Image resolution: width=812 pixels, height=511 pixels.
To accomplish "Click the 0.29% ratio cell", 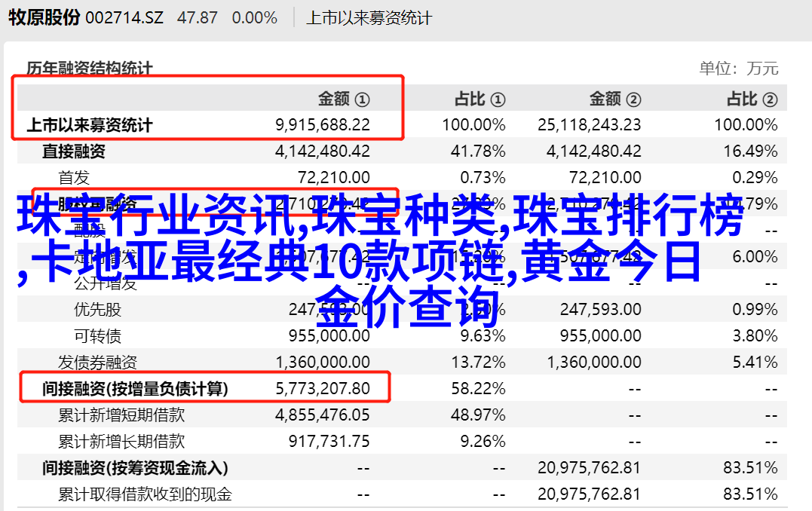I will coord(755,178).
